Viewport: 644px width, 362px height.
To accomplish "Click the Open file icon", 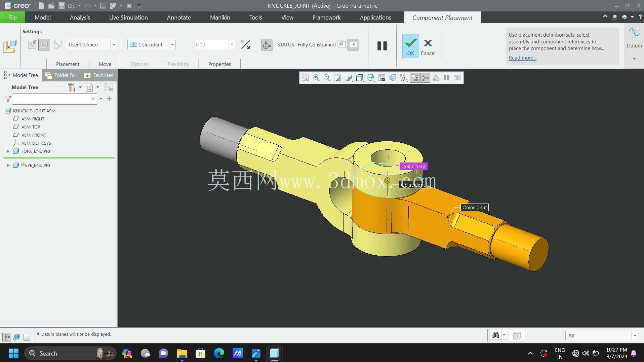I will click(51, 6).
